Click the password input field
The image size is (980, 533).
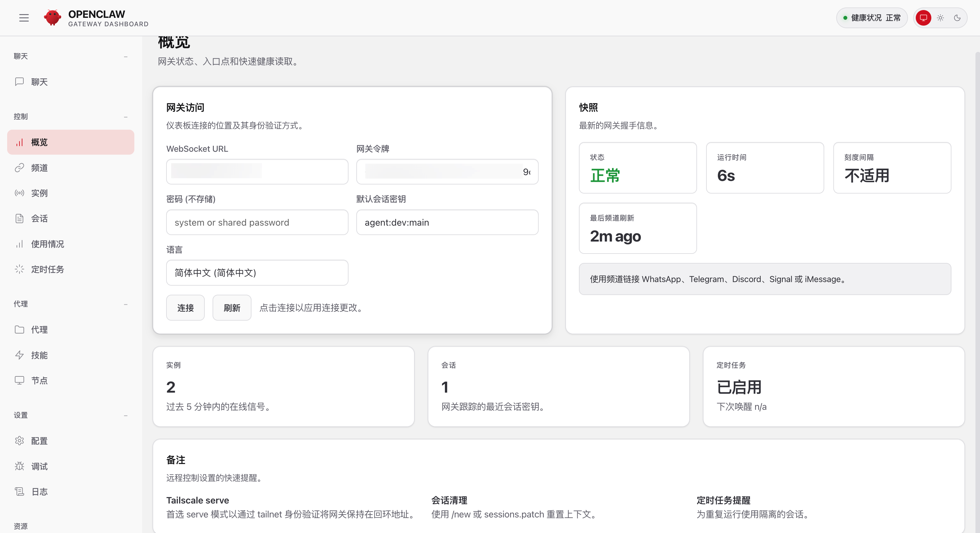pos(257,222)
